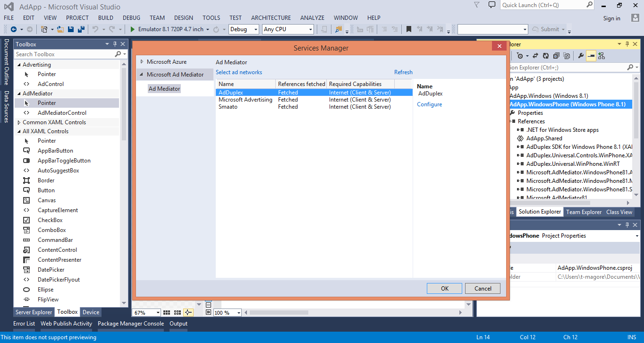Screen dimensions: 644x343
Task: Expand the Common XAML Controls group
Action: (x=19, y=122)
